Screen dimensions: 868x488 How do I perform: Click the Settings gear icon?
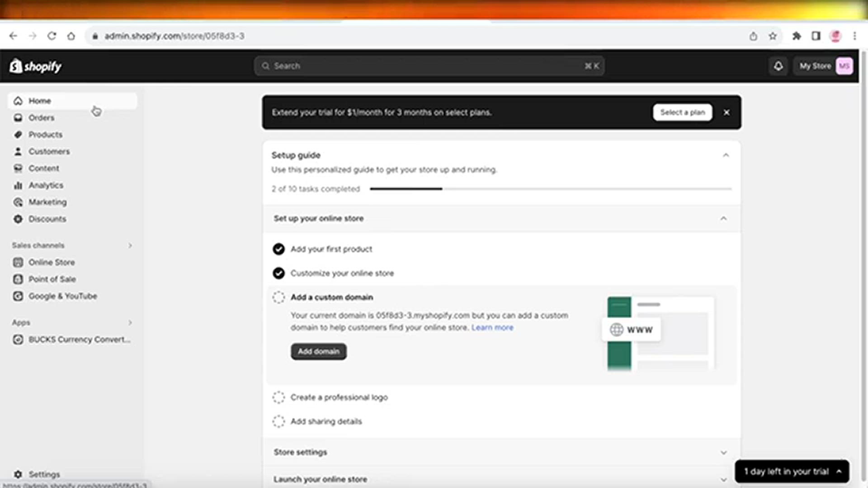tap(18, 474)
